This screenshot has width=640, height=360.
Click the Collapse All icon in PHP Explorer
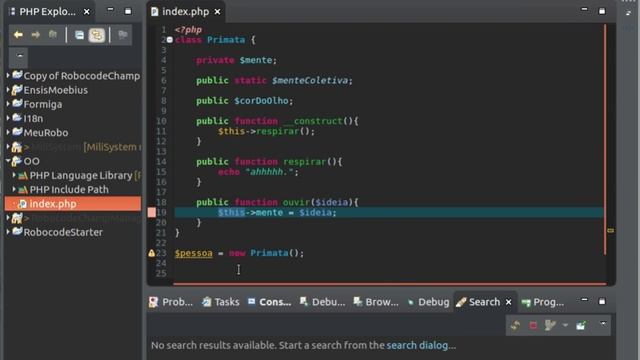click(79, 35)
